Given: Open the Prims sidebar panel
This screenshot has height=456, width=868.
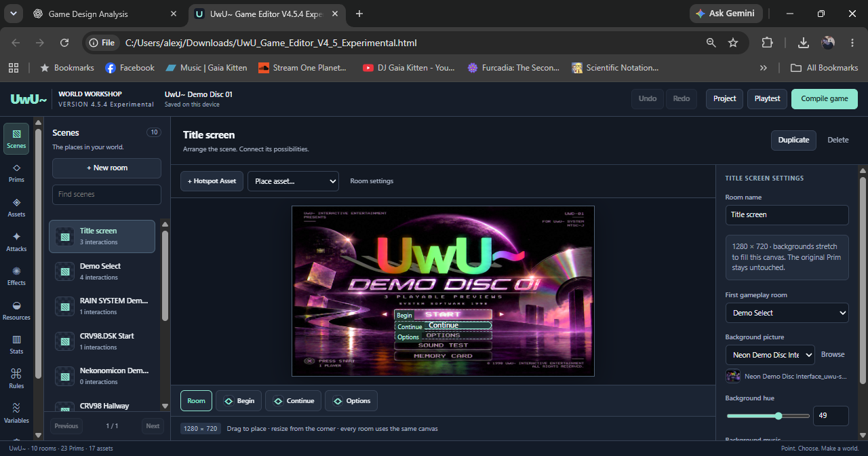Looking at the screenshot, I should [16, 173].
